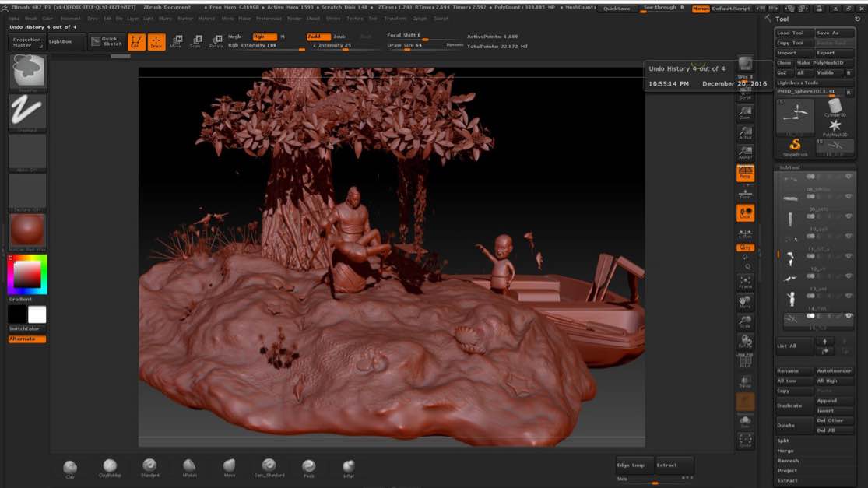Viewport: 868px width, 488px height.
Task: Open the List All subtools popup
Action: pos(794,346)
